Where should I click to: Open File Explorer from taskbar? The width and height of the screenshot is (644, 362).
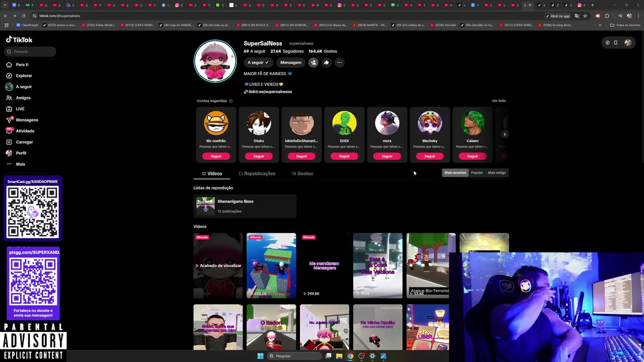pyautogui.click(x=339, y=356)
